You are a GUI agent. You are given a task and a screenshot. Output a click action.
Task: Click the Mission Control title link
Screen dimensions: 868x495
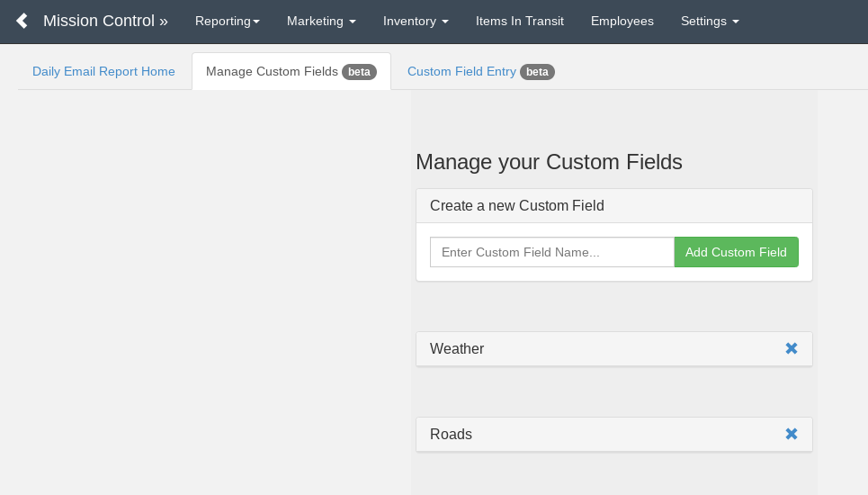(x=105, y=21)
